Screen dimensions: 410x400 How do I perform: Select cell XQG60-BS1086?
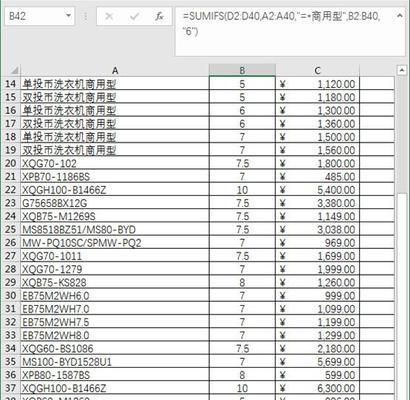click(115, 348)
